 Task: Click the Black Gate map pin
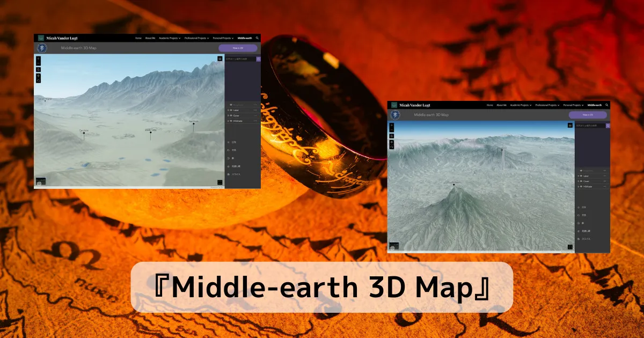150,132
